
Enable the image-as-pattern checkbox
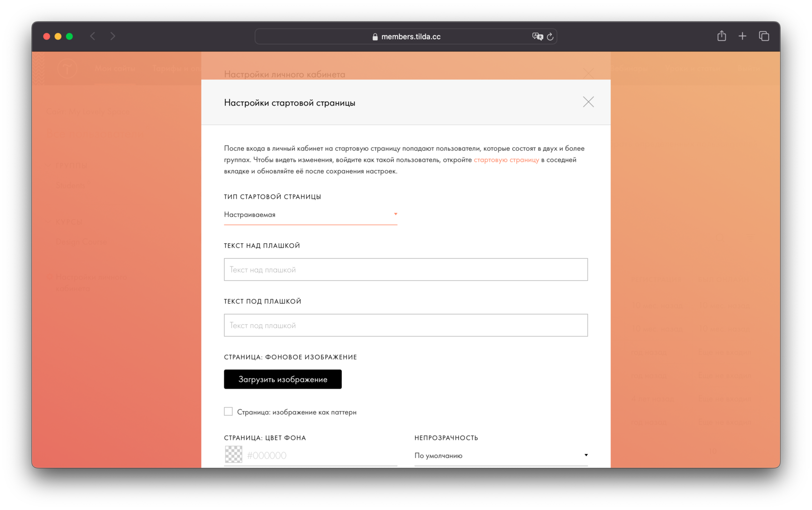(x=228, y=411)
